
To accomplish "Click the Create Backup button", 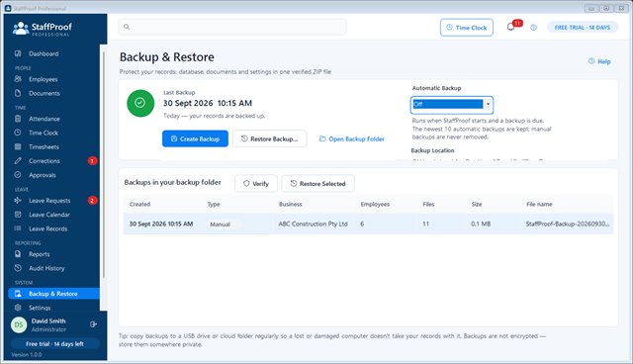I will pos(195,138).
